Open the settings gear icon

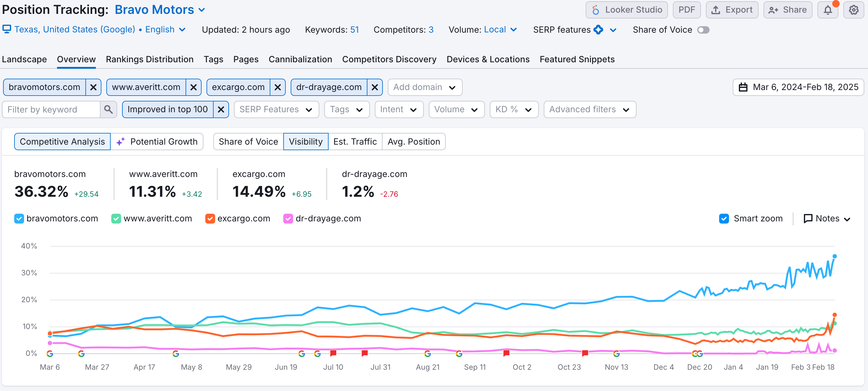point(853,10)
